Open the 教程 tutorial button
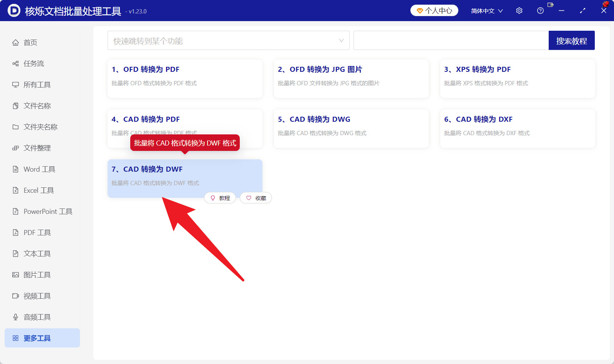Screen dimensions: 614x364 [220, 198]
